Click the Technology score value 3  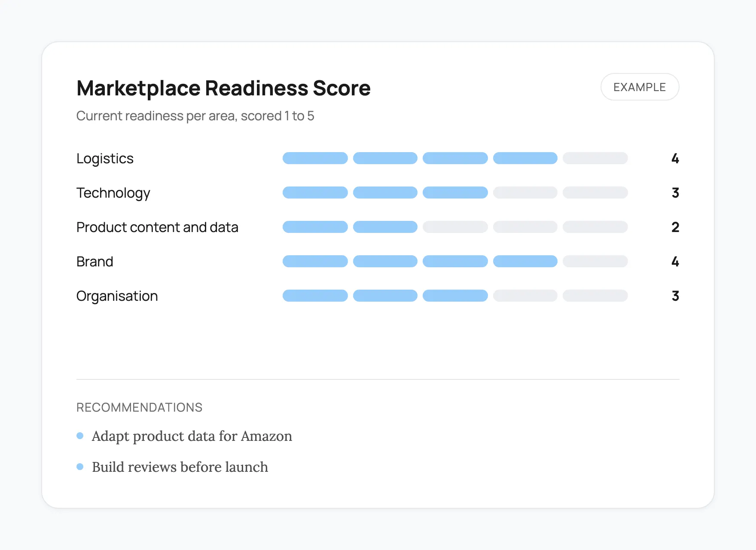(x=675, y=193)
